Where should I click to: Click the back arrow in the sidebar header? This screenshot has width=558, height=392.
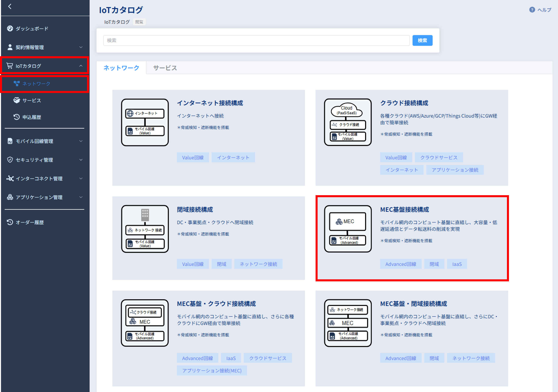10,7
